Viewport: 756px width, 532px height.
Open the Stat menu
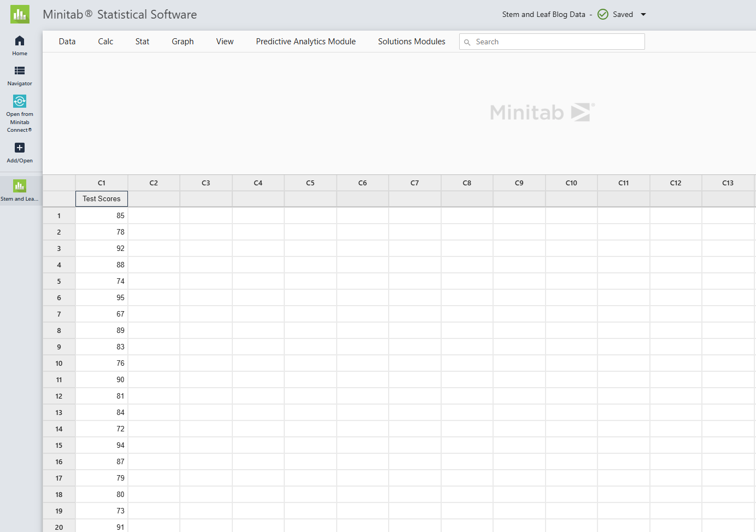pos(142,42)
